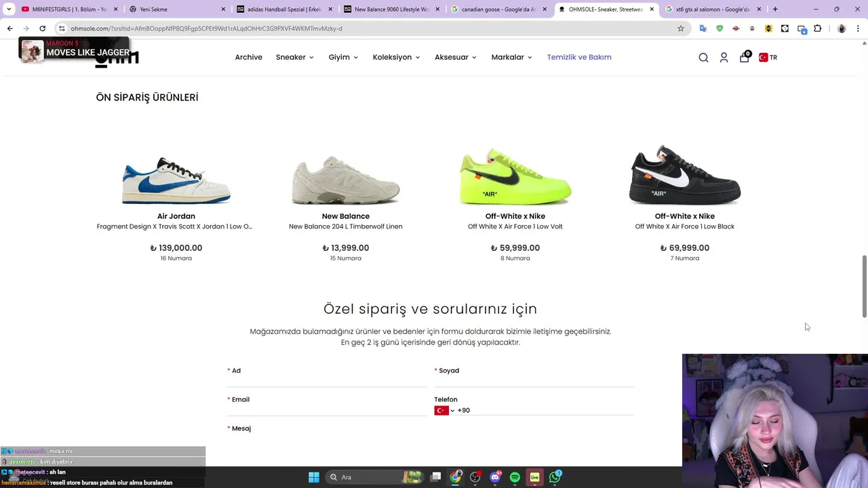Open Discord from the taskbar
The width and height of the screenshot is (868, 488).
pyautogui.click(x=495, y=477)
